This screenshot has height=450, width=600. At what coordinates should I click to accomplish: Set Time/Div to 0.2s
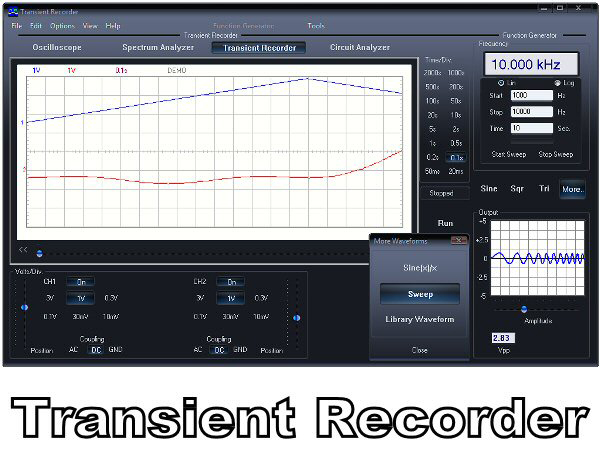click(432, 158)
